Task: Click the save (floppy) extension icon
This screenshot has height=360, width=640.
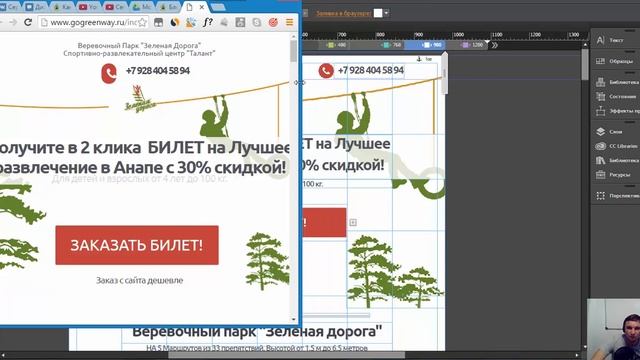Action: pyautogui.click(x=240, y=22)
